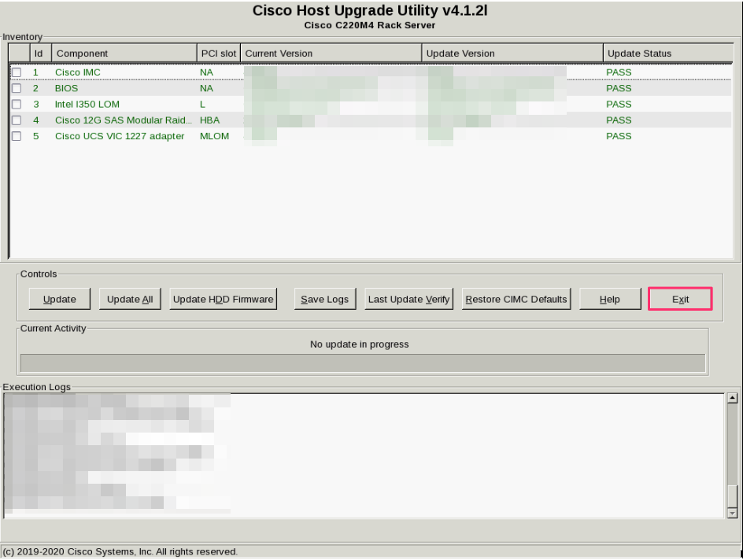Sort by Component column header
This screenshot has height=560, width=743.
(x=124, y=53)
